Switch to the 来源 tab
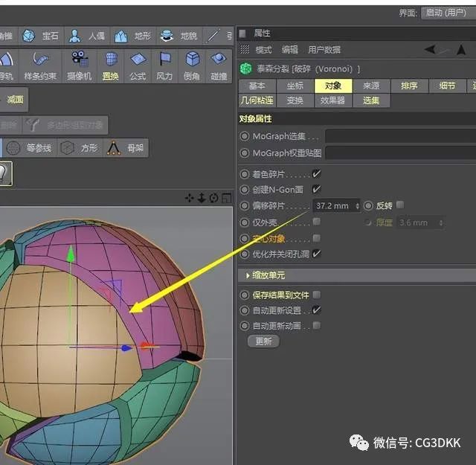476x465 pixels. pyautogui.click(x=371, y=86)
